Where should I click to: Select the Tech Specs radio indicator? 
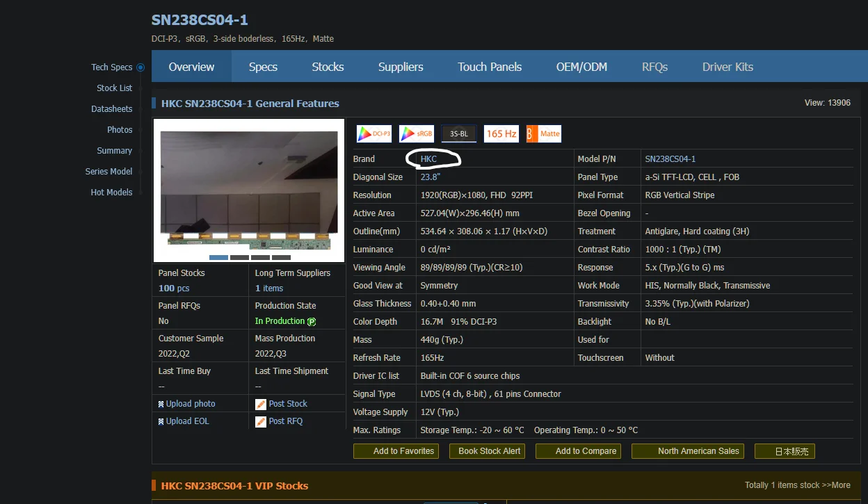pos(140,67)
